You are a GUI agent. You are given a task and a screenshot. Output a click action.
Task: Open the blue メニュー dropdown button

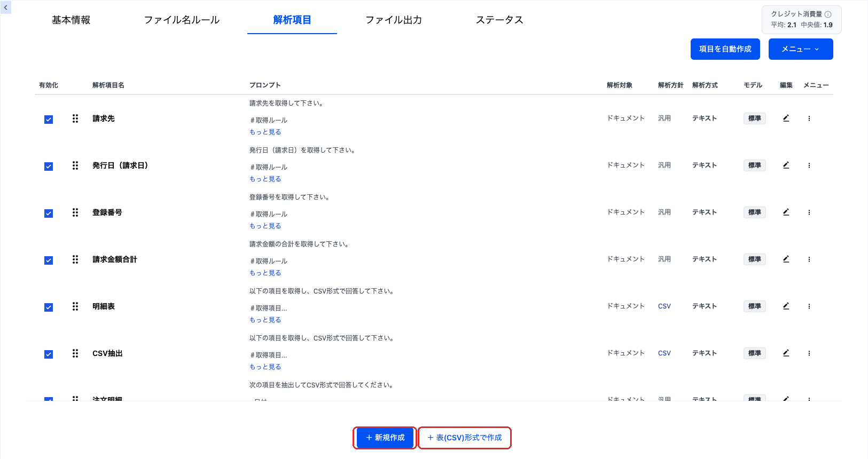click(801, 49)
